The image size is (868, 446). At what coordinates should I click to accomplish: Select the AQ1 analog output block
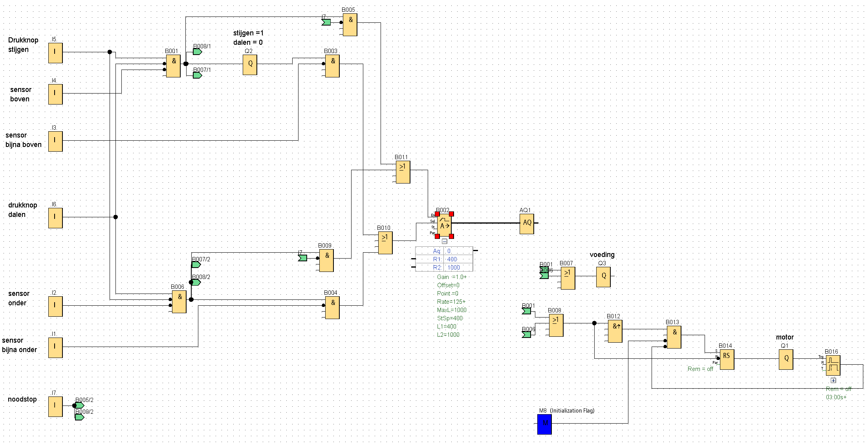coord(527,224)
